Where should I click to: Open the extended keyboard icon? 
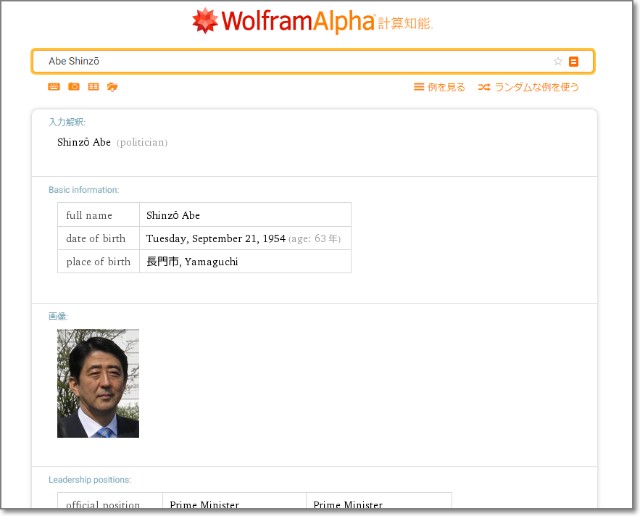point(54,87)
